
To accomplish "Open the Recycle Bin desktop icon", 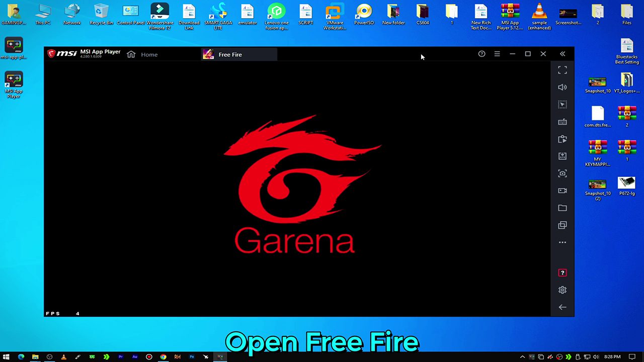I will [x=101, y=14].
